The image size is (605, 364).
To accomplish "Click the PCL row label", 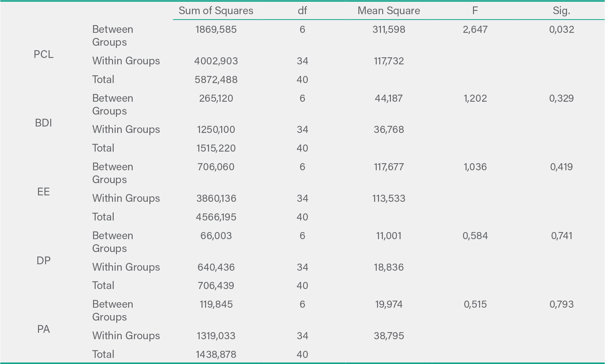I will click(43, 54).
